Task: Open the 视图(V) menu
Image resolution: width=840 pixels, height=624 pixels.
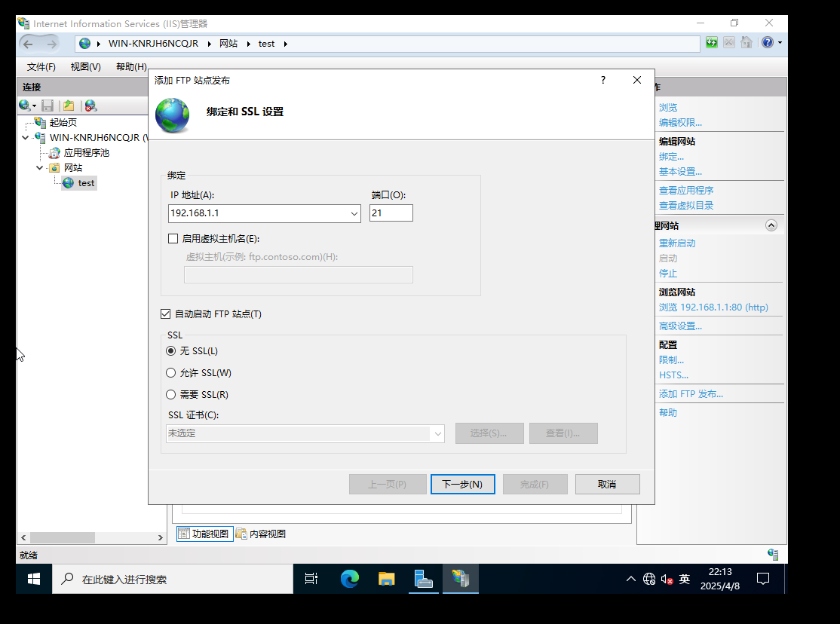Action: [x=86, y=66]
